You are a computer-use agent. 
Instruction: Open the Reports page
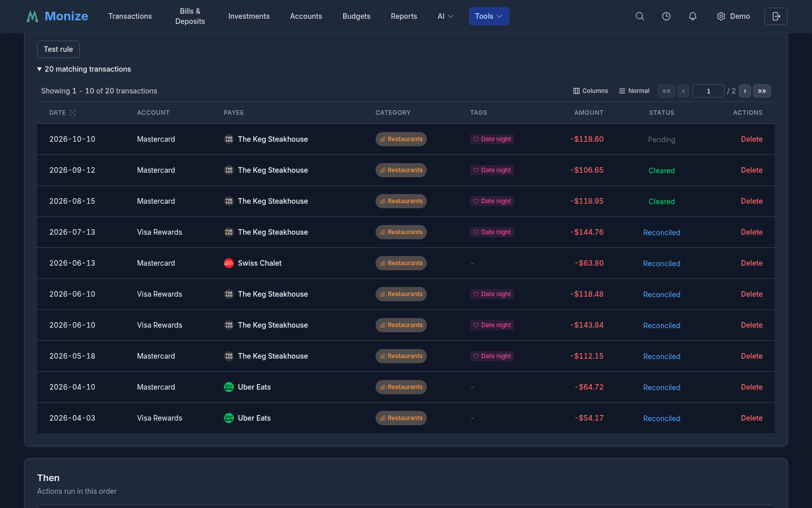coord(404,16)
